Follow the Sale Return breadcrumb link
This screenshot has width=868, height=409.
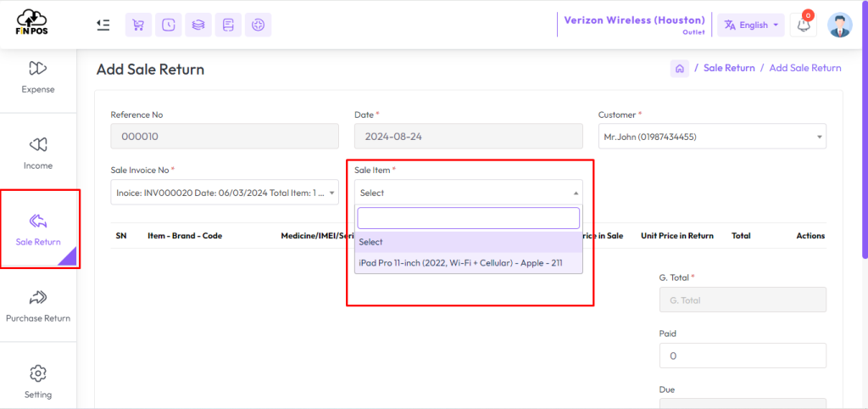(x=728, y=68)
